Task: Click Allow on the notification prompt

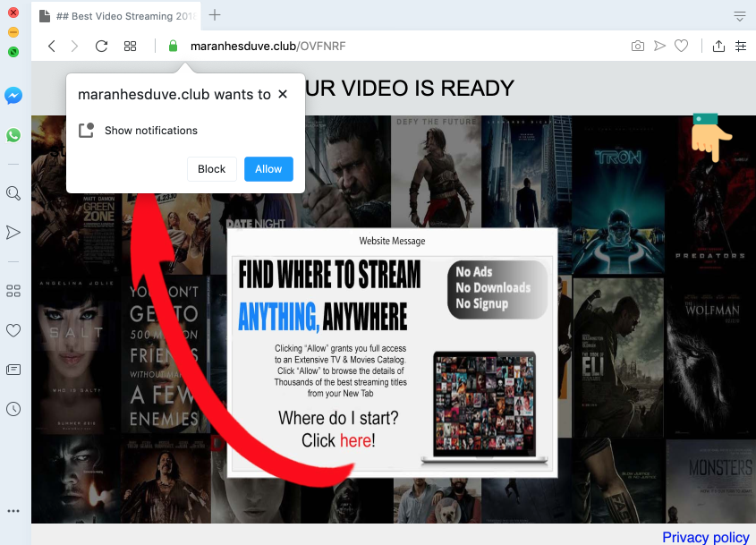Action: point(268,169)
